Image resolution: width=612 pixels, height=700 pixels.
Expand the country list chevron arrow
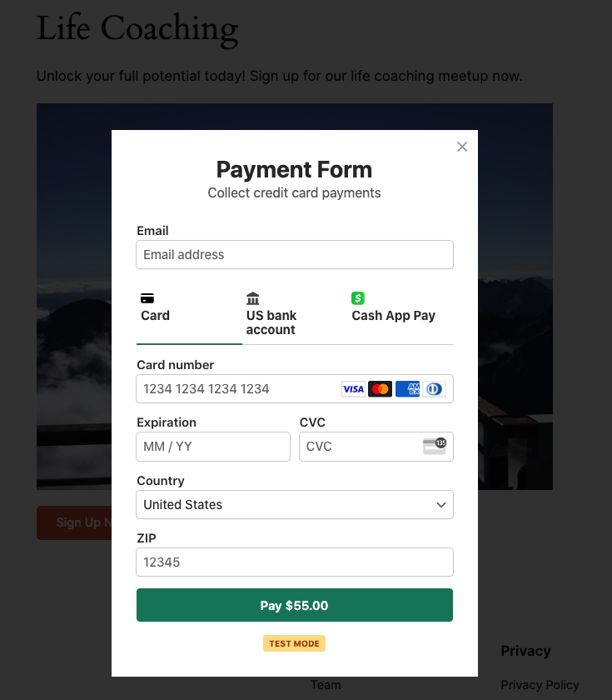[x=441, y=505]
